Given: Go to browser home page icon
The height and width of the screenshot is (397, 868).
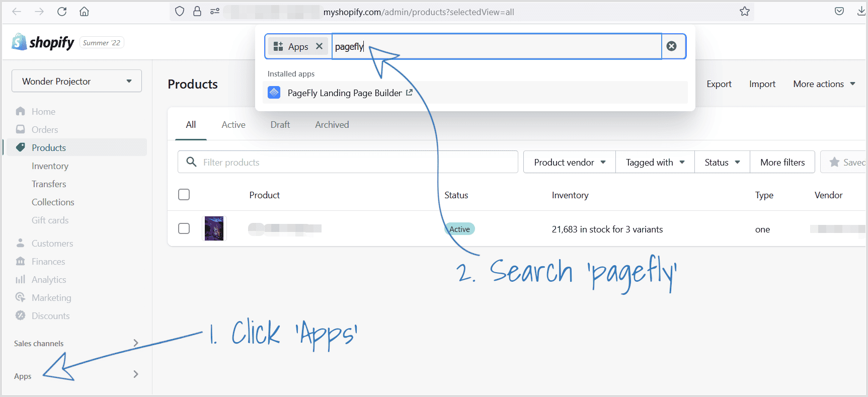Looking at the screenshot, I should (84, 12).
